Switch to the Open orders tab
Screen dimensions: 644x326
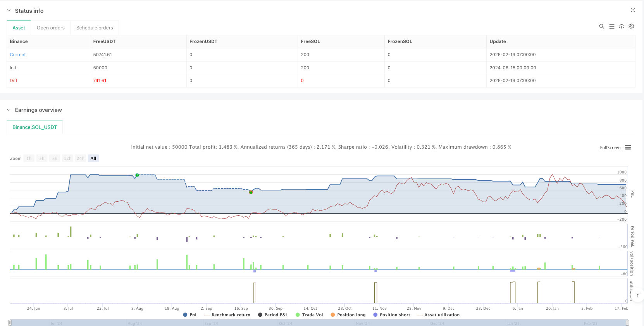point(51,28)
